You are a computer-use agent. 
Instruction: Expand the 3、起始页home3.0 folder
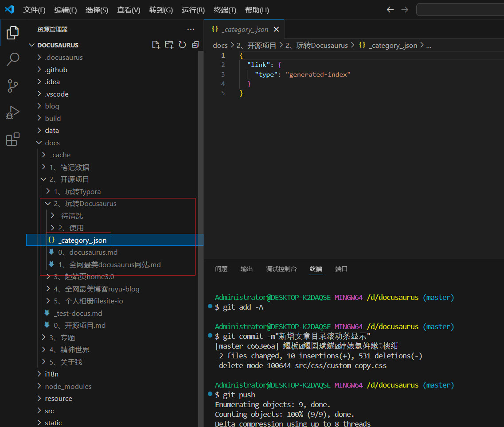pos(84,277)
